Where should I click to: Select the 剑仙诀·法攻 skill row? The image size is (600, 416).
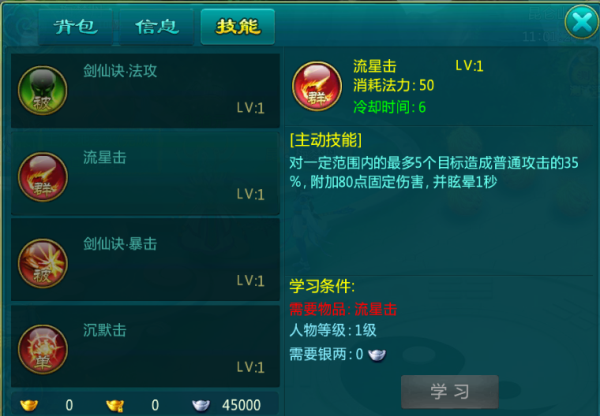pos(145,91)
